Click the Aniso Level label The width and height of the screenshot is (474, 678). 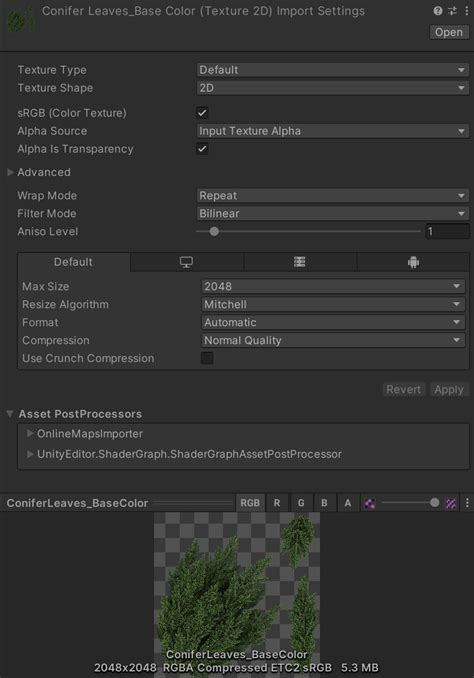(x=48, y=232)
